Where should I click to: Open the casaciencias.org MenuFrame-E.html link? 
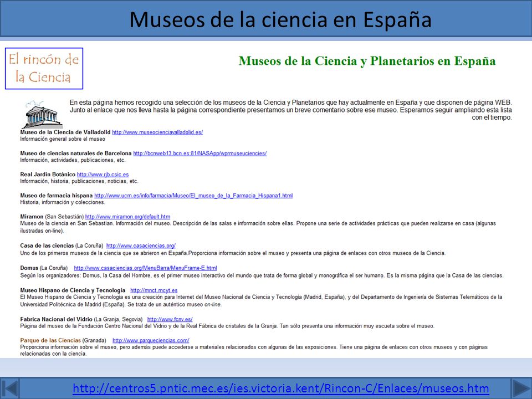click(145, 268)
